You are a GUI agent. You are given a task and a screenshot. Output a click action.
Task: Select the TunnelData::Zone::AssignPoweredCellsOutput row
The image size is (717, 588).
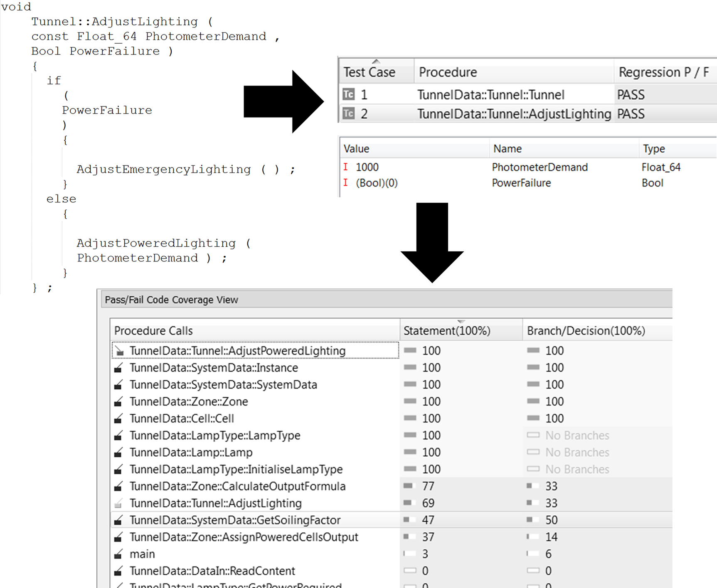coord(391,537)
